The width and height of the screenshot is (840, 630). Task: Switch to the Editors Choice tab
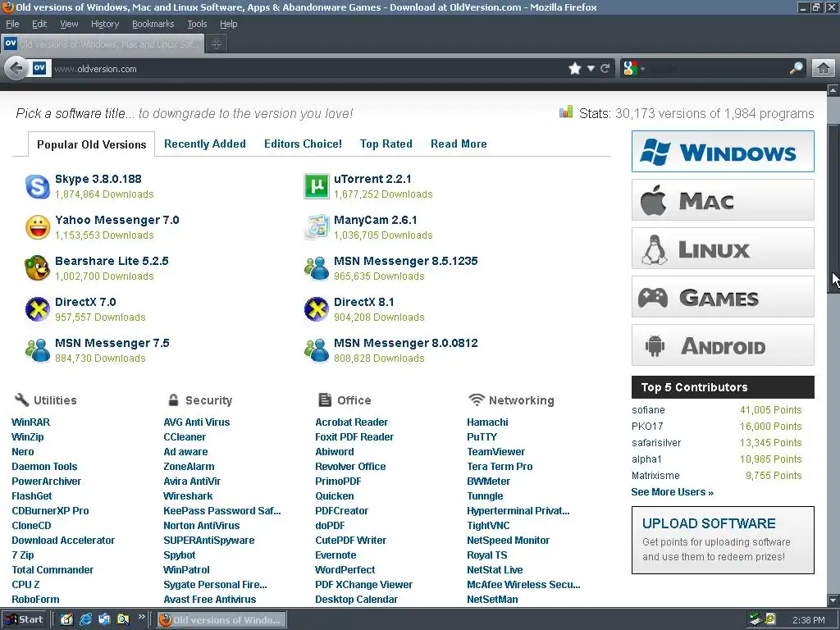[x=303, y=144]
